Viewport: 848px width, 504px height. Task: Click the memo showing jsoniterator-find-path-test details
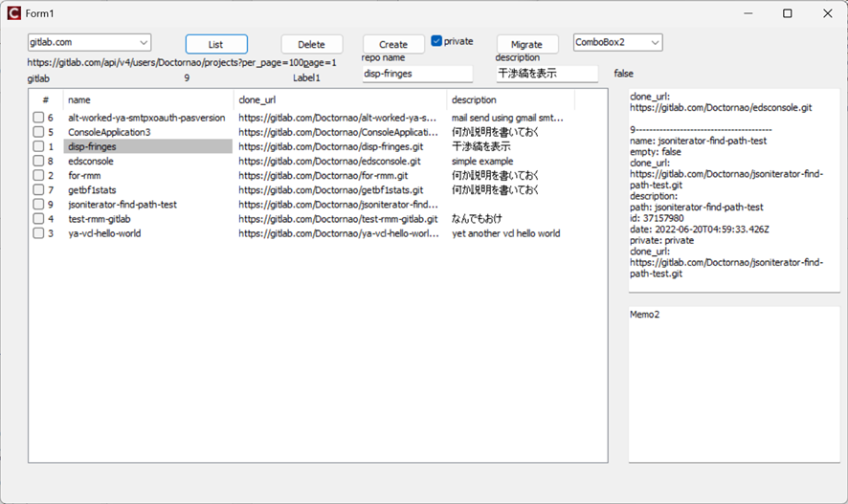tap(734, 190)
